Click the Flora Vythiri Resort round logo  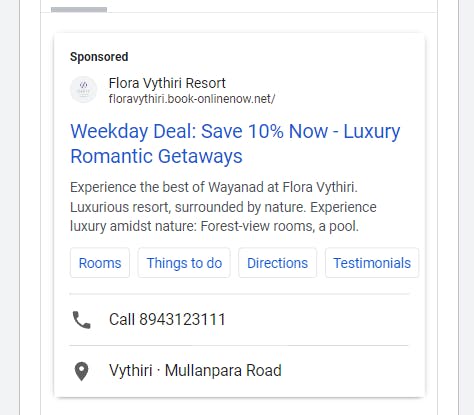[x=83, y=90]
